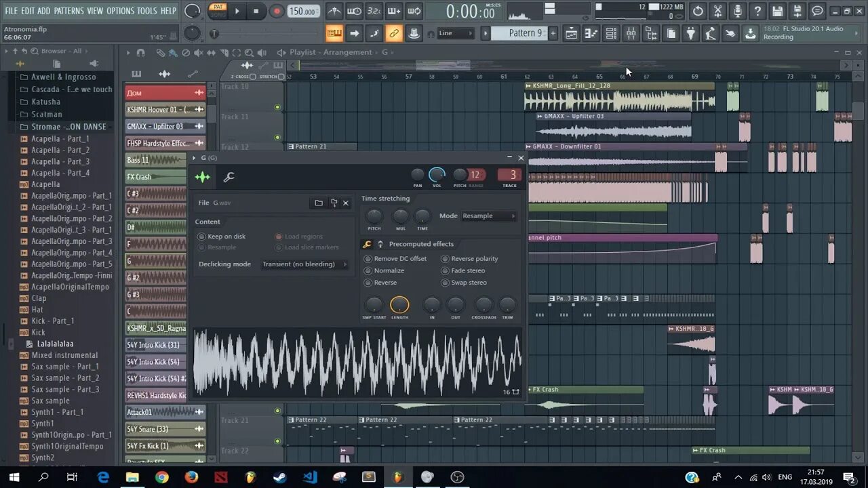The image size is (868, 488).
Task: Toggle typing keyboard to piano icon
Action: click(334, 33)
